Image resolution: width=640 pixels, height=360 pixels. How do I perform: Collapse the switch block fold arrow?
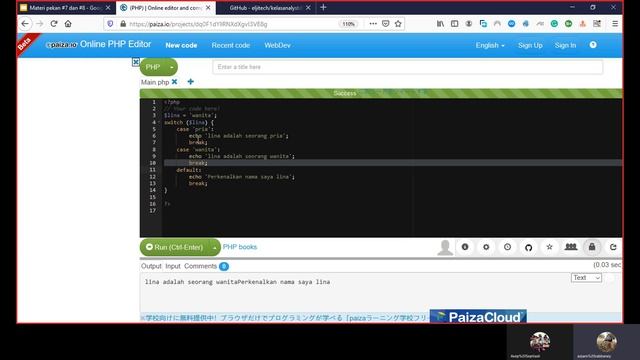(x=159, y=122)
